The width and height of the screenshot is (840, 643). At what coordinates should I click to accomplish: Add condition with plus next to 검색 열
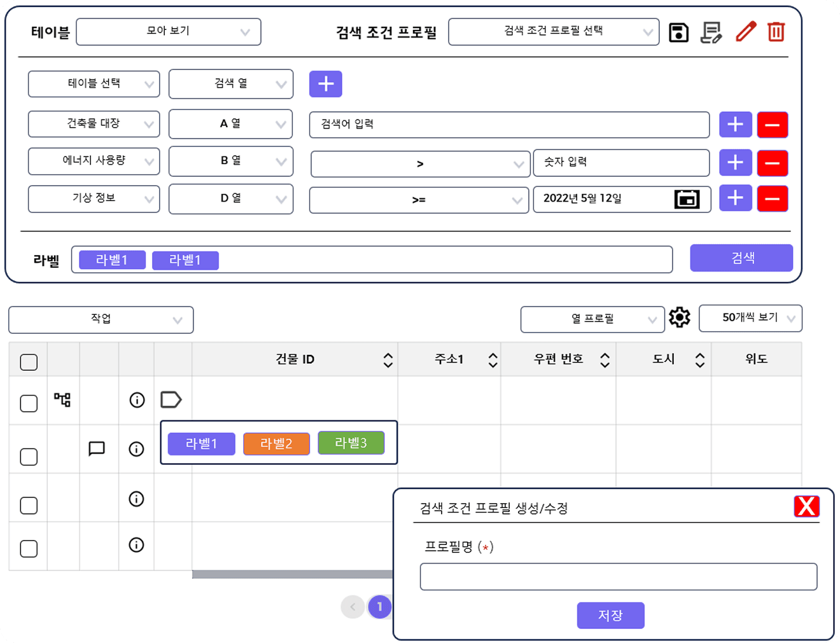point(326,84)
